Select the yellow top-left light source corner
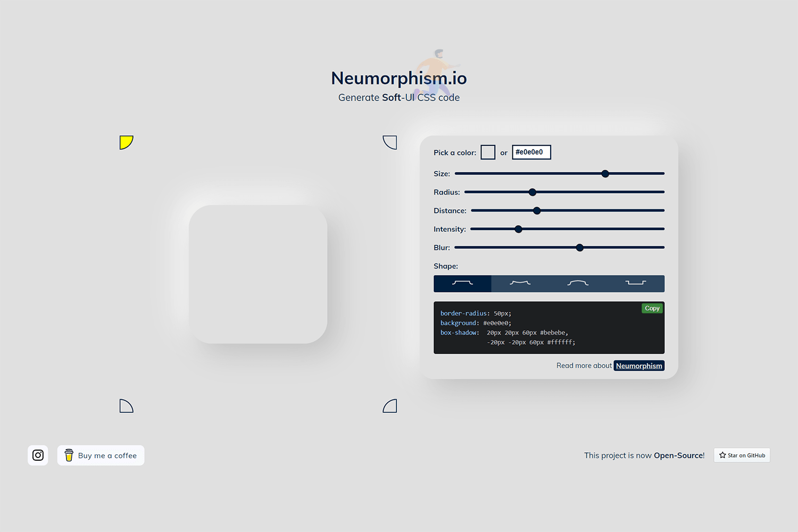 click(x=126, y=142)
